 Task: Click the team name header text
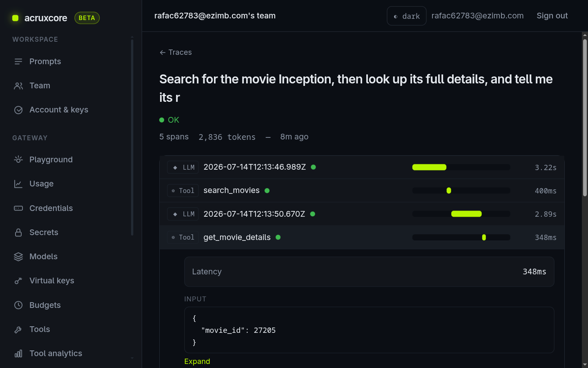point(215,16)
